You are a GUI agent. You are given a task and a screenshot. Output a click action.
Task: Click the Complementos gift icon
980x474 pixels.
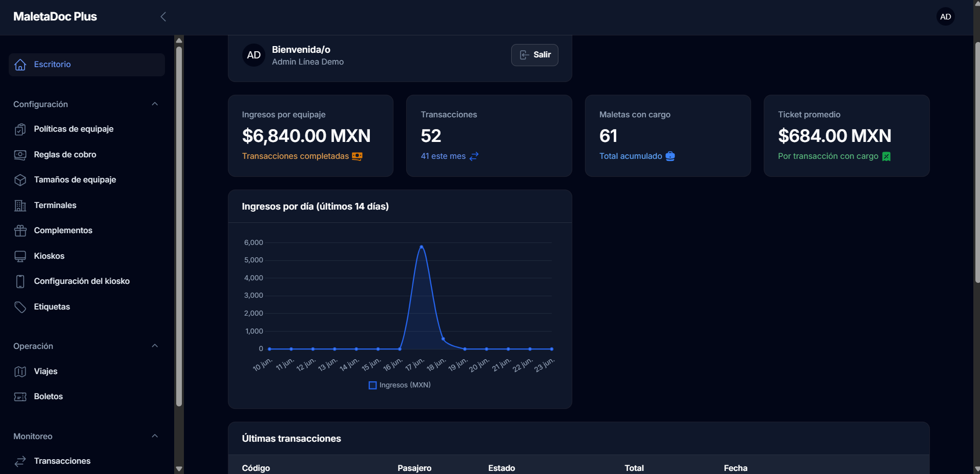click(20, 231)
